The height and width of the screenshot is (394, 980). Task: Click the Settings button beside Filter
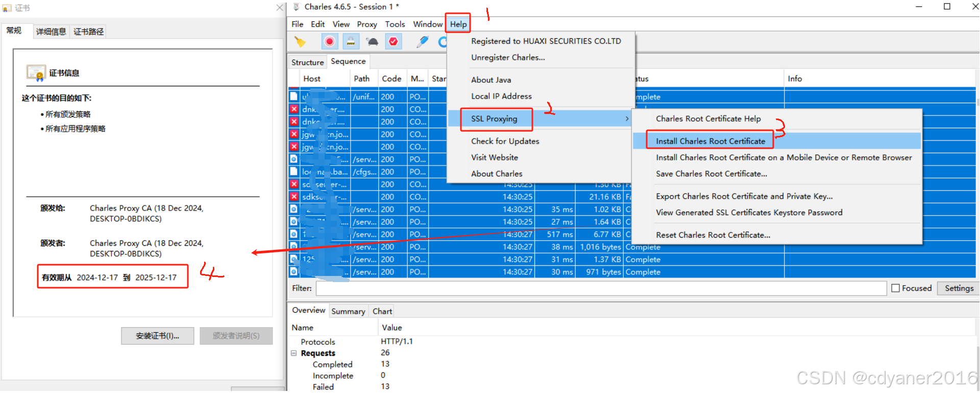959,288
